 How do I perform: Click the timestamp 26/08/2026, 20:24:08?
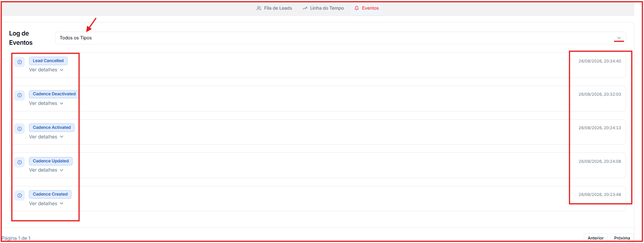pos(600,161)
